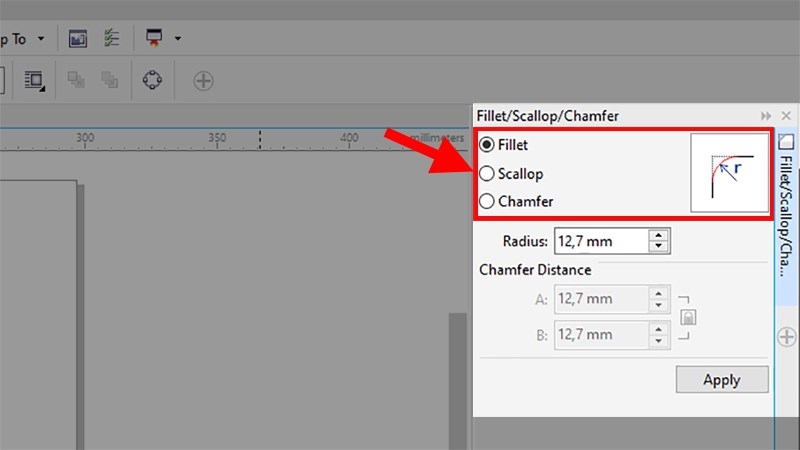The height and width of the screenshot is (450, 800).
Task: Click the convert to curves icon
Action: click(153, 81)
